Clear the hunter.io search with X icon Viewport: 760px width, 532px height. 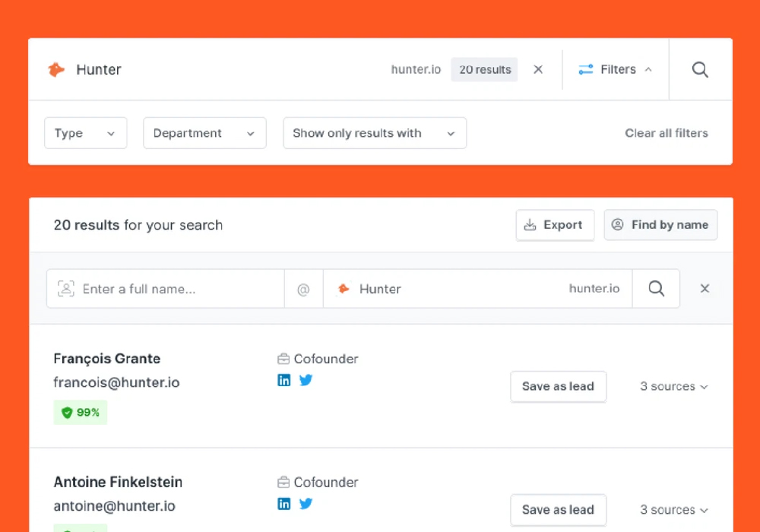(538, 70)
